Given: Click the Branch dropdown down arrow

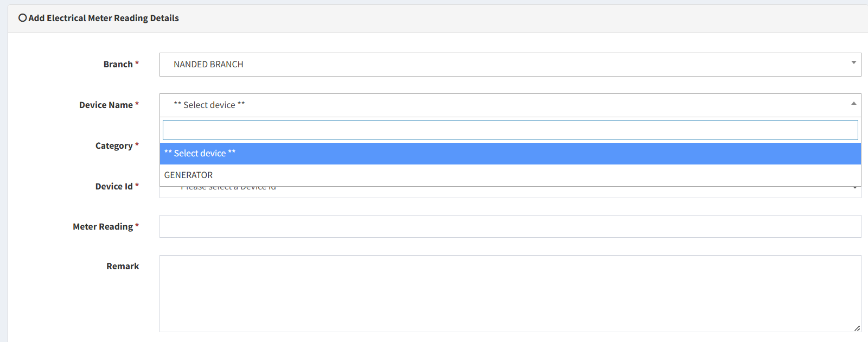Looking at the screenshot, I should point(853,62).
